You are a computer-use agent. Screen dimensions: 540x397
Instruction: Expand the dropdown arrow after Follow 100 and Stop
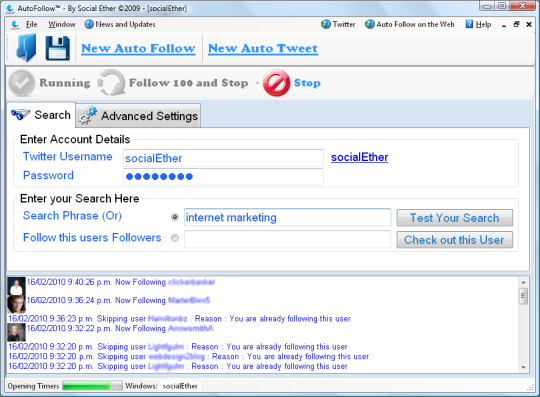pos(257,83)
